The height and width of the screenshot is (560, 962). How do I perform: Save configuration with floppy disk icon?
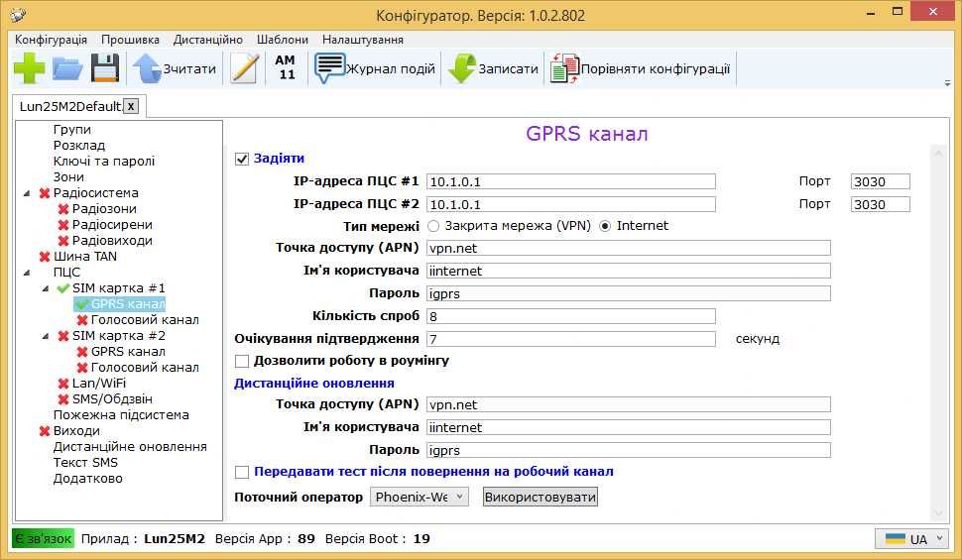click(x=105, y=68)
